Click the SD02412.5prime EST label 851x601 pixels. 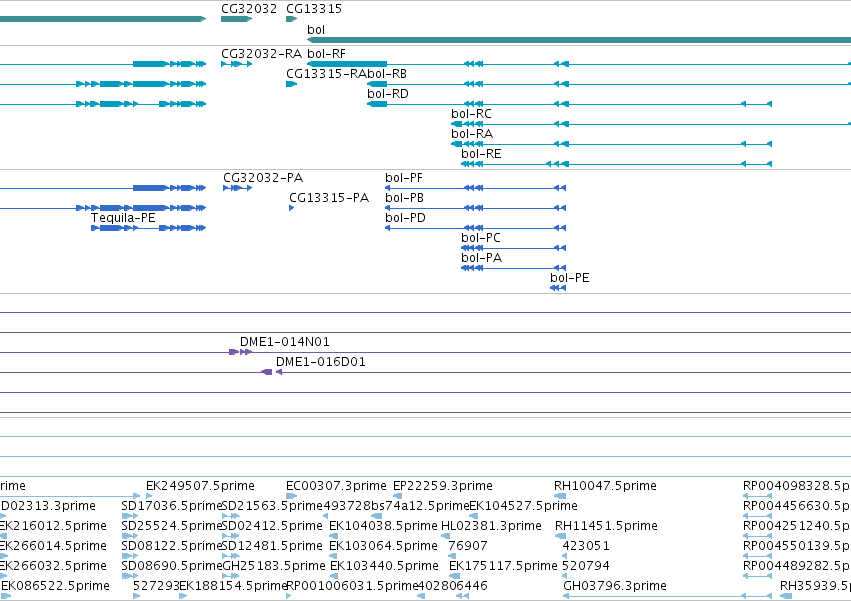point(272,526)
